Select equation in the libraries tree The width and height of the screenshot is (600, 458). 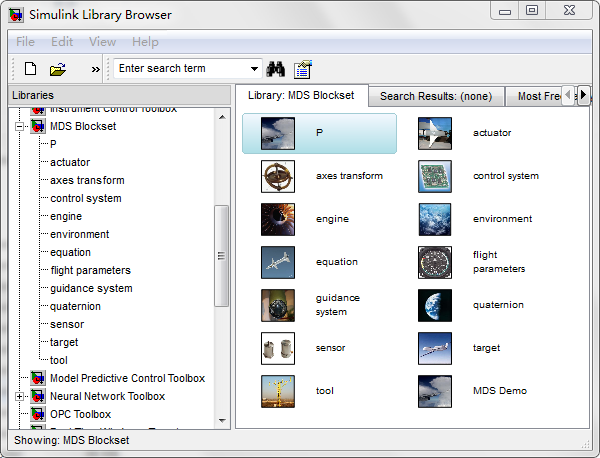pos(70,252)
